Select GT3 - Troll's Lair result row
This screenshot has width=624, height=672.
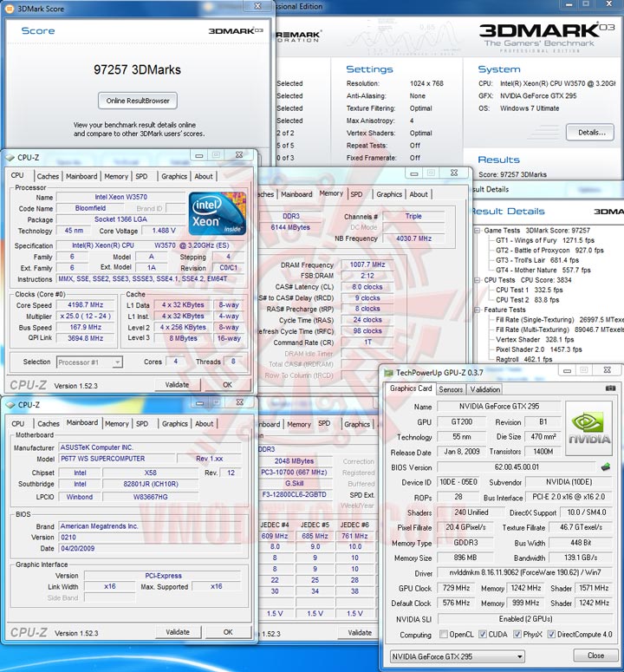click(x=537, y=260)
